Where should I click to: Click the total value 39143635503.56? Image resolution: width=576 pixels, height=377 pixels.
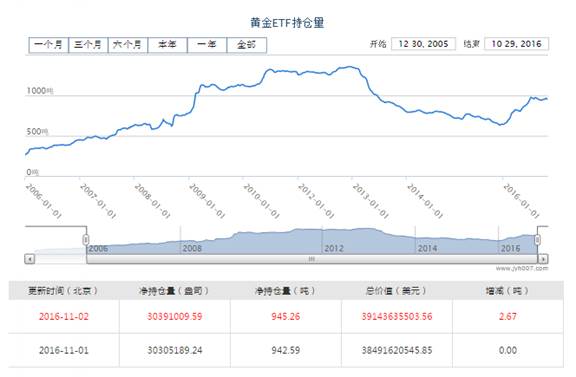pyautogui.click(x=396, y=316)
